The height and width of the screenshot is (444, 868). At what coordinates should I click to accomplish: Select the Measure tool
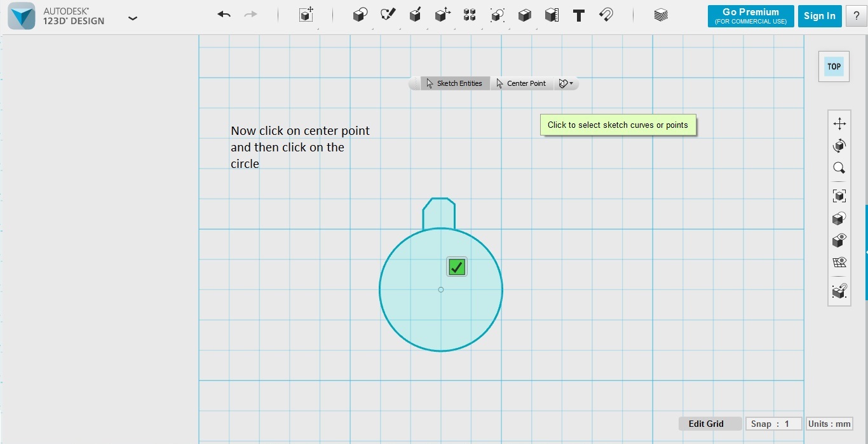click(551, 15)
